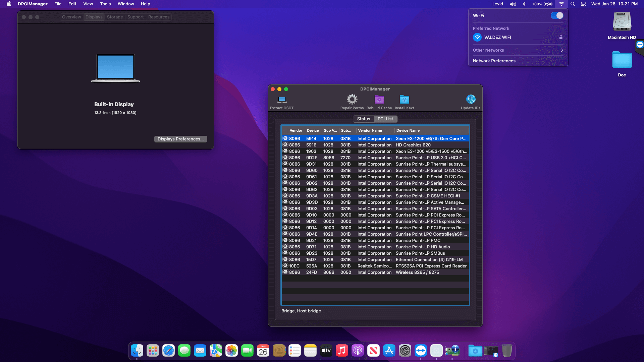Screen dimensions: 644x362
Task: Toggle the Wi-Fi switch off
Action: [557, 15]
